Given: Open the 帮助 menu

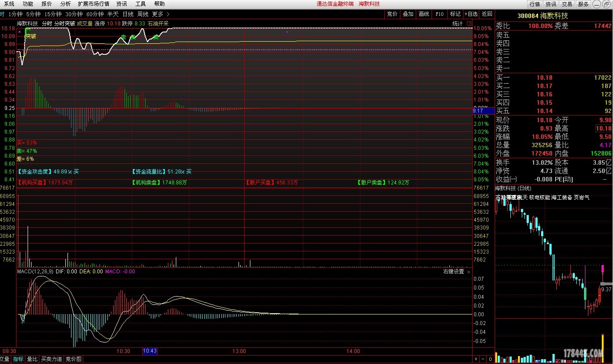Looking at the screenshot, I should 159,4.
